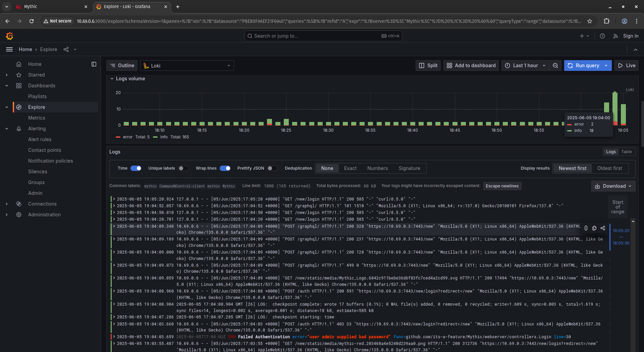Click Add to dashboard button

tap(471, 65)
